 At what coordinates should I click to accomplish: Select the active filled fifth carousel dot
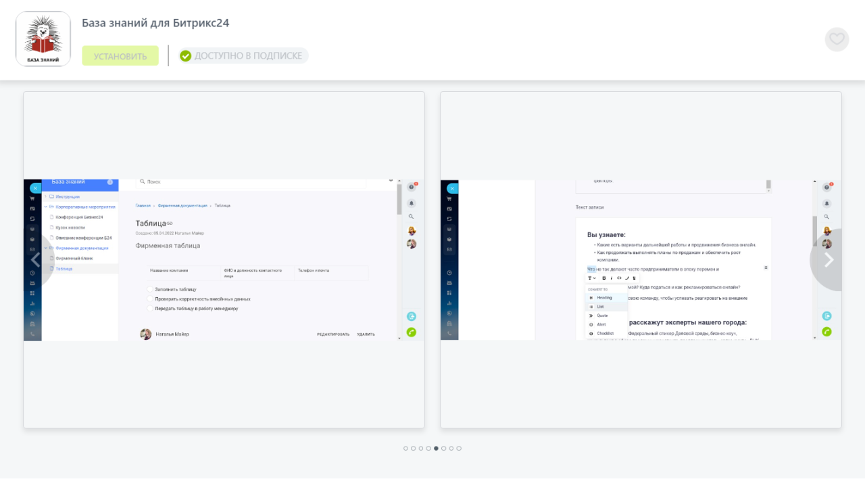[437, 449]
